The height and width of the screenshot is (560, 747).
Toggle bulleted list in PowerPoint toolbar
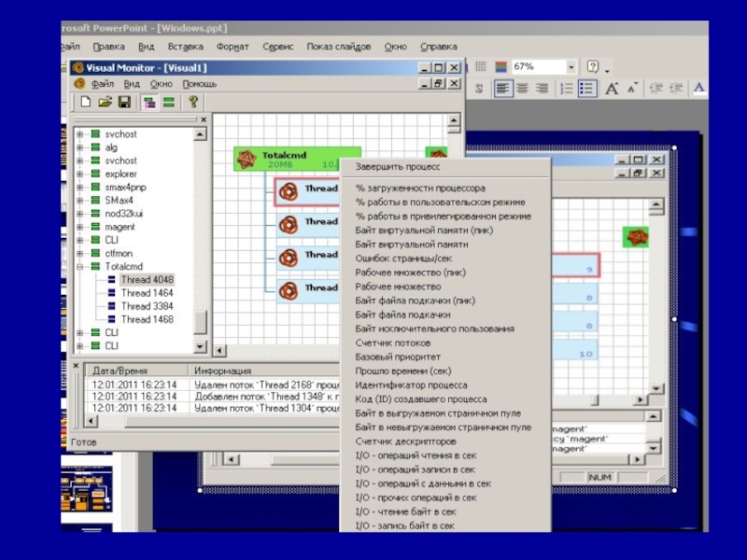point(587,89)
